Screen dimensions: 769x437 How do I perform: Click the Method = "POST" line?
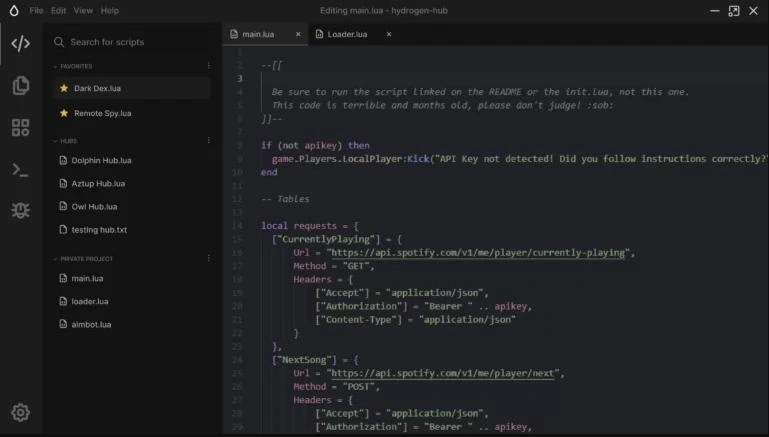pyautogui.click(x=336, y=386)
